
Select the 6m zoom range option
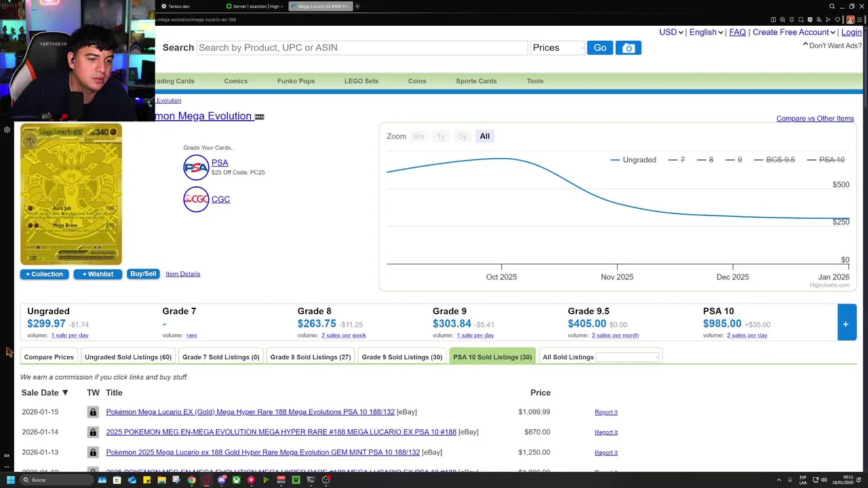coord(419,136)
